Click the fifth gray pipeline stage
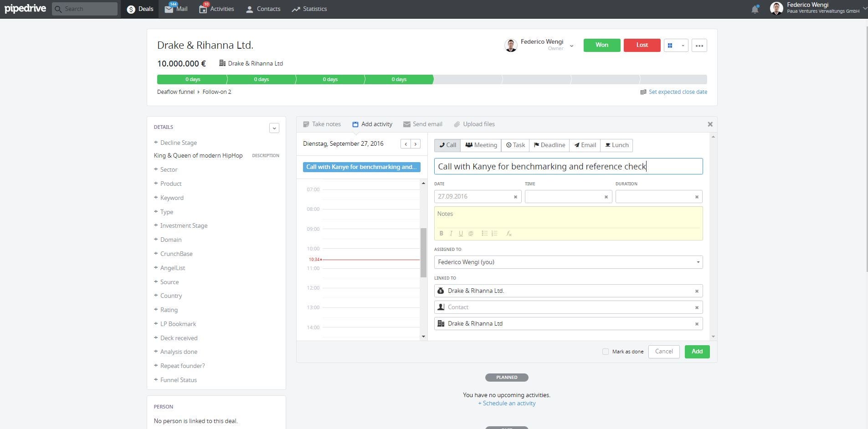 [x=467, y=79]
